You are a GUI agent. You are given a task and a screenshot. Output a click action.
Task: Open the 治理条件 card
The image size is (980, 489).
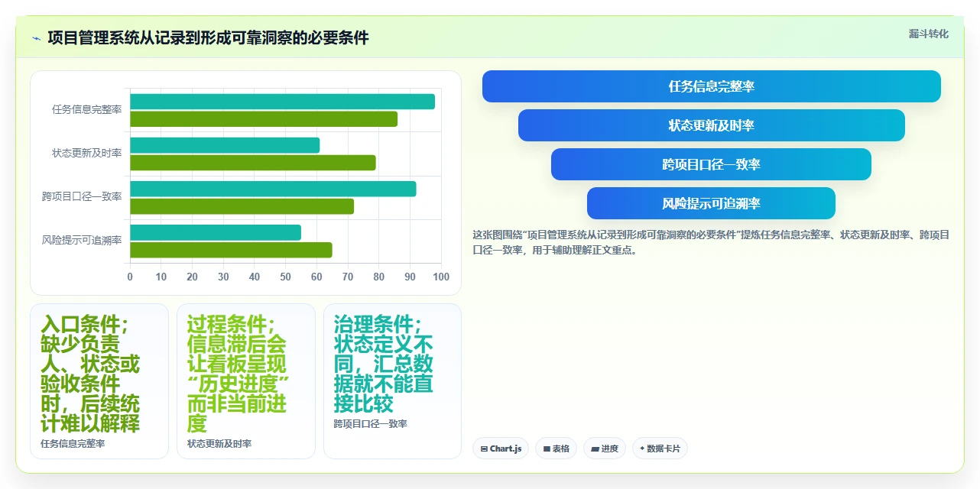point(392,381)
